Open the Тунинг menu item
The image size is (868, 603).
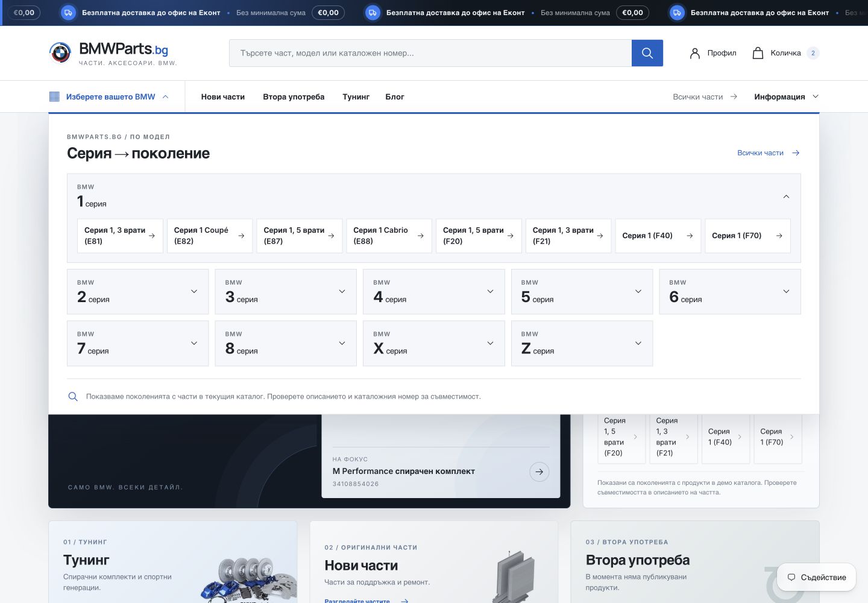[x=356, y=96]
